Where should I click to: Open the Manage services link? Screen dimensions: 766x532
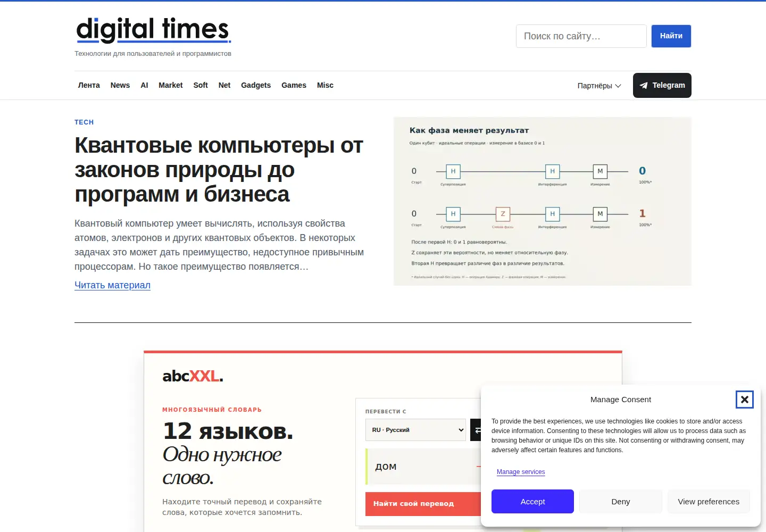521,472
